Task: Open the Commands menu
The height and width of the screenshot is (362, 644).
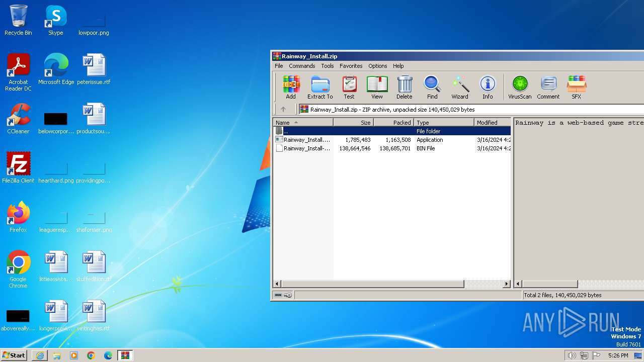Action: click(302, 66)
